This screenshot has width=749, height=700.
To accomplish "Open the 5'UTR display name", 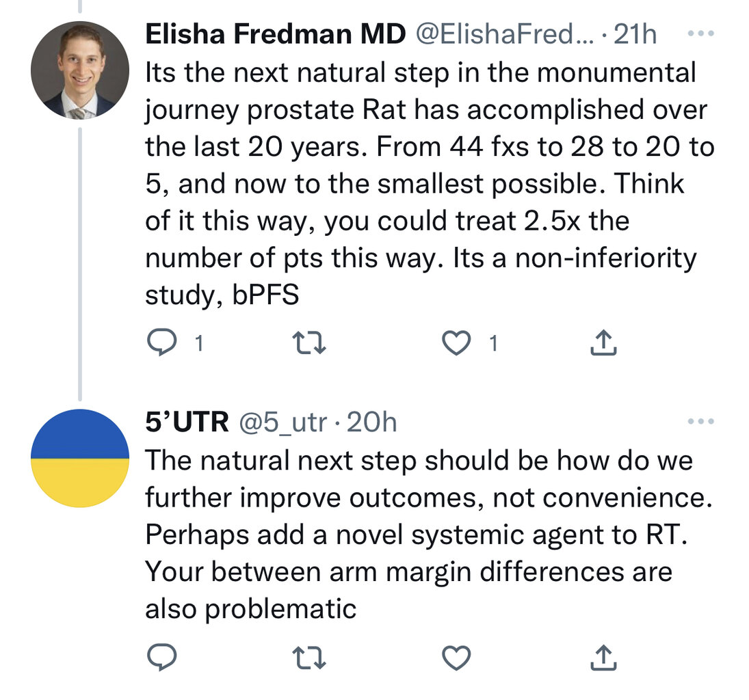I will [x=187, y=422].
